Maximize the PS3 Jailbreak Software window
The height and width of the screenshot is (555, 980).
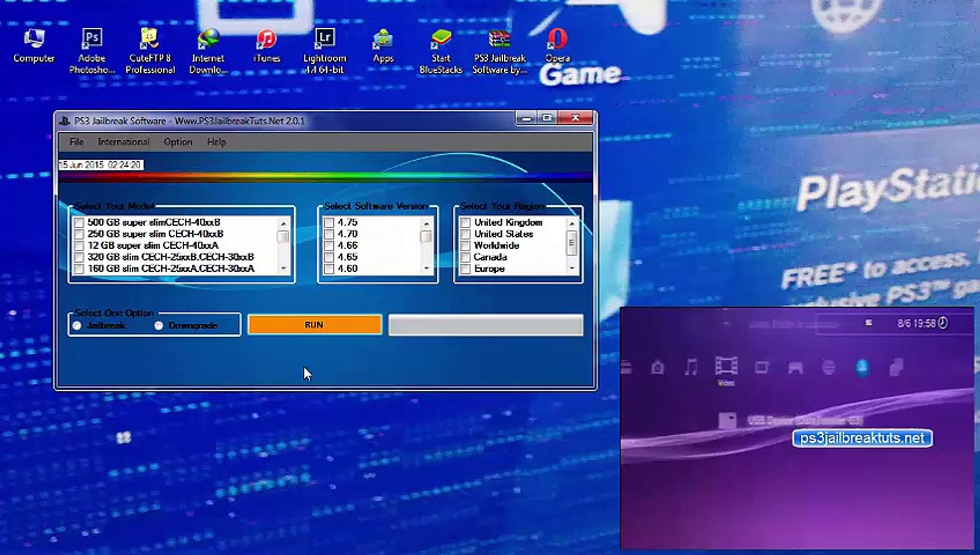pos(547,118)
